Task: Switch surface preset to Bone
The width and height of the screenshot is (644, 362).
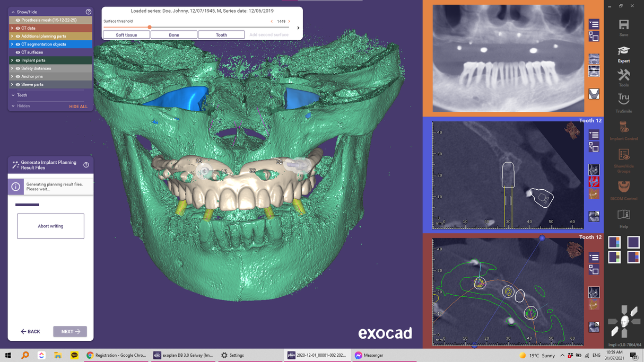Action: [173, 34]
